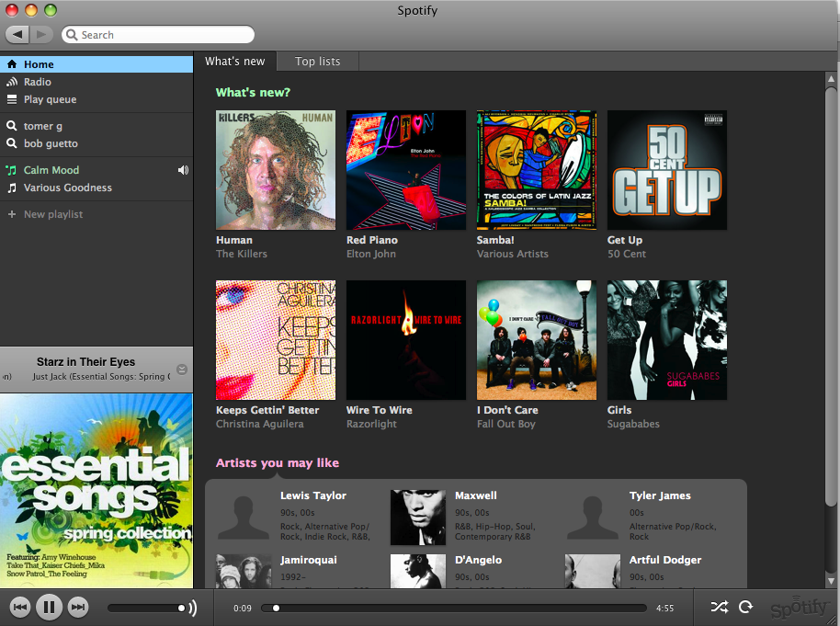Click the Various Goodness note icon

click(11, 188)
